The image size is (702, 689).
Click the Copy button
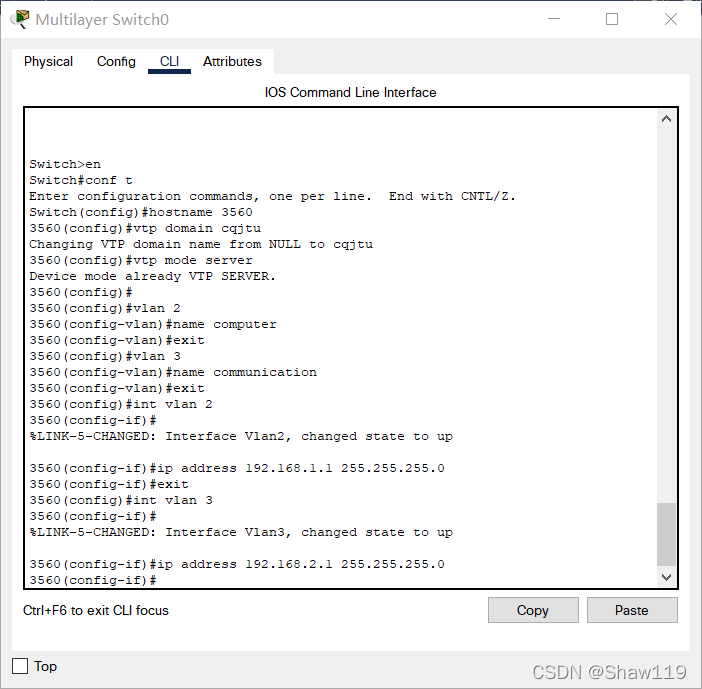coord(533,610)
